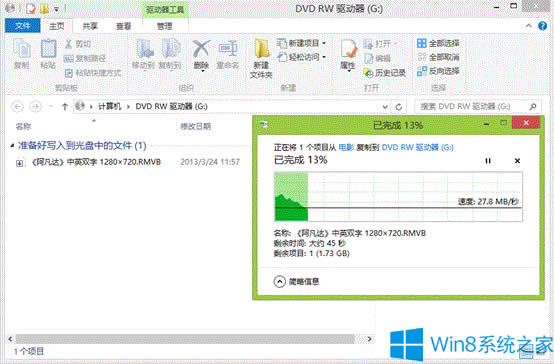Viewport: 554px width, 364px height.
Task: Click the DVD RW 驱动器 (G:) destination link
Action: 418,147
